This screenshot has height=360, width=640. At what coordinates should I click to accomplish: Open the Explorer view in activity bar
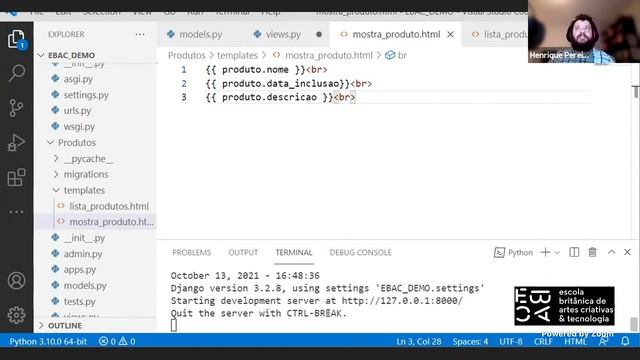pos(16,40)
